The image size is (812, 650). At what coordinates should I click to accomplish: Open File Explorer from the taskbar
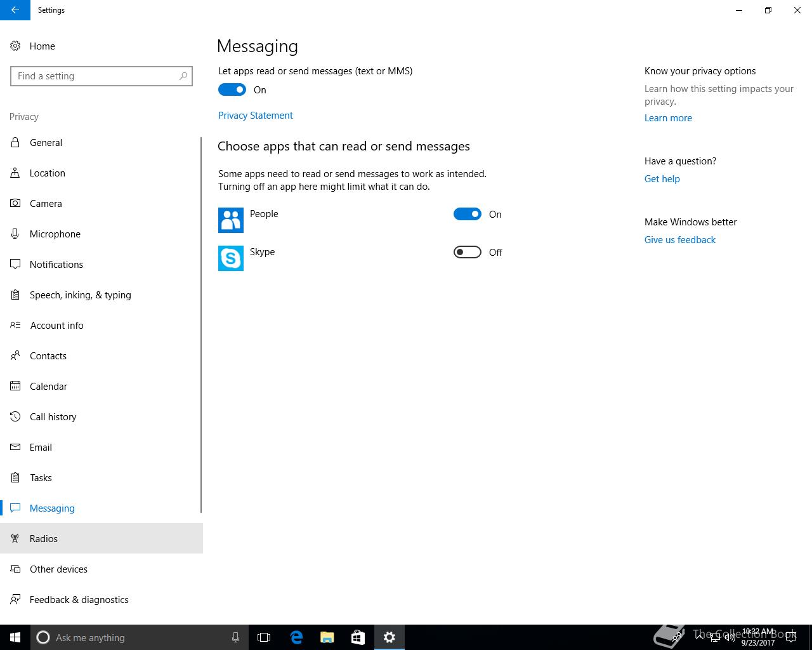327,637
